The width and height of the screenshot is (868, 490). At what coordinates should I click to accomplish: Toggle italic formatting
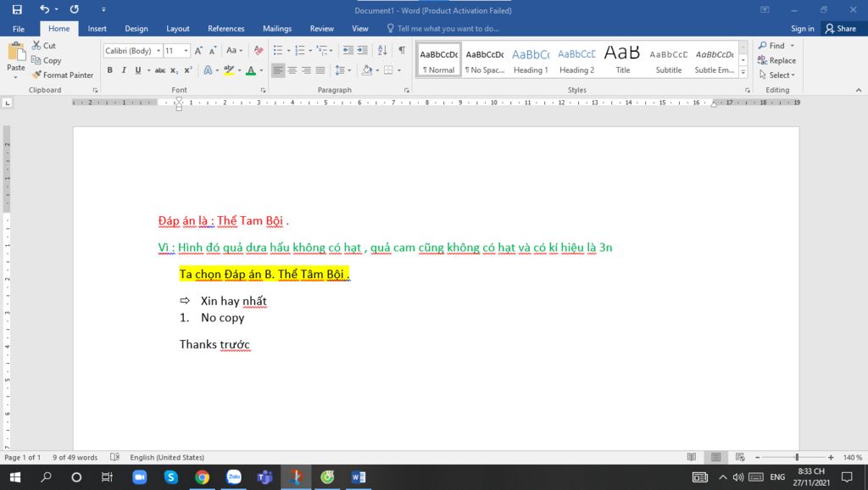coord(124,70)
